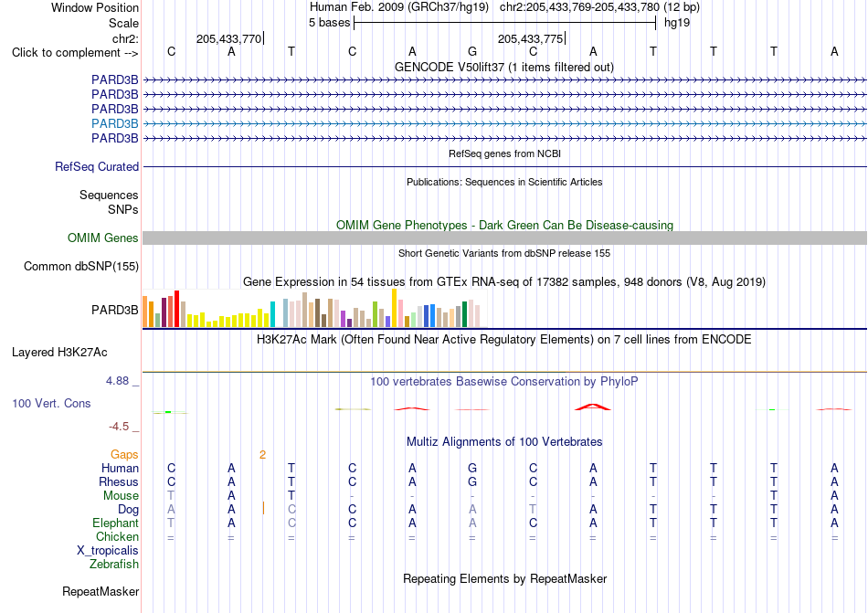Click the X_tropicalis species label
Viewport: 868px width, 613px height.
tap(108, 551)
